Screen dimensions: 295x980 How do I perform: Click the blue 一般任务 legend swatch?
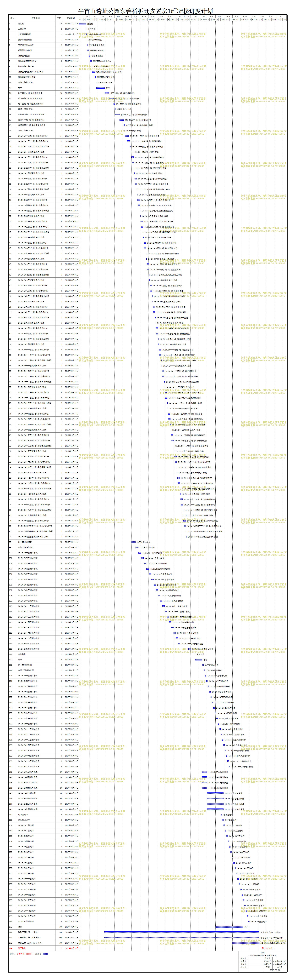point(46,954)
